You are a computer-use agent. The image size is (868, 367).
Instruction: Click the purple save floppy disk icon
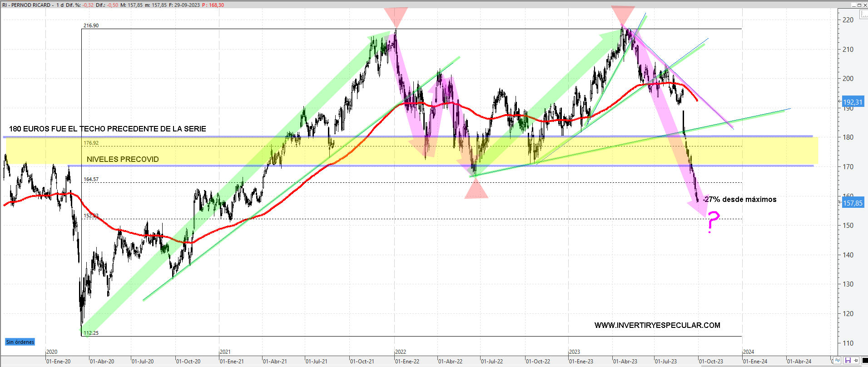[848, 361]
